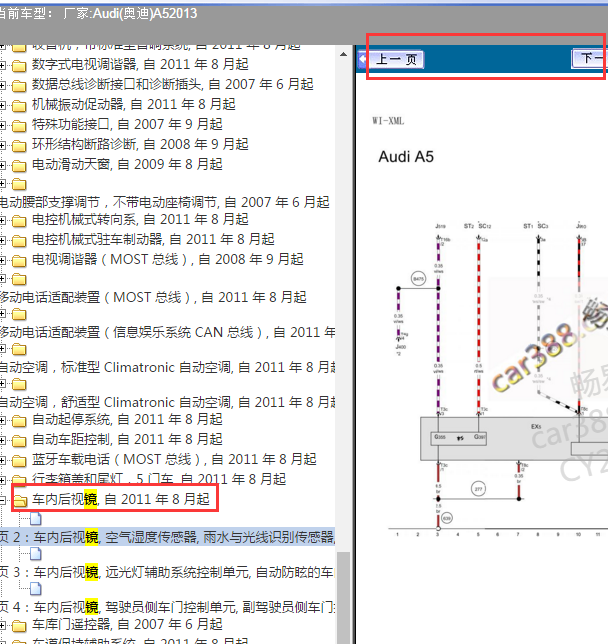This screenshot has width=608, height=644.
Task: Select 页 3: 车内后视镜, 远光灯辅助系统控制单元
Action: (x=168, y=572)
